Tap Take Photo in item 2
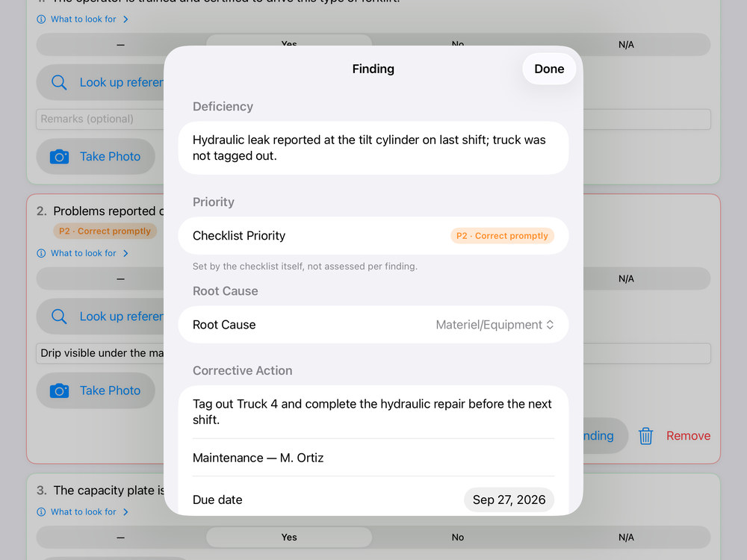This screenshot has width=747, height=560. point(96,391)
